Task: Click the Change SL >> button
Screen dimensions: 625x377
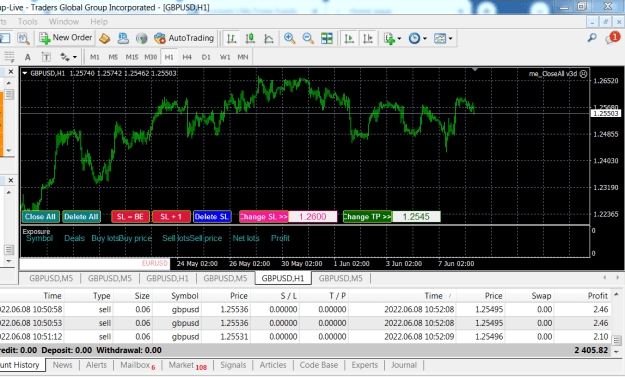Action: [x=263, y=217]
